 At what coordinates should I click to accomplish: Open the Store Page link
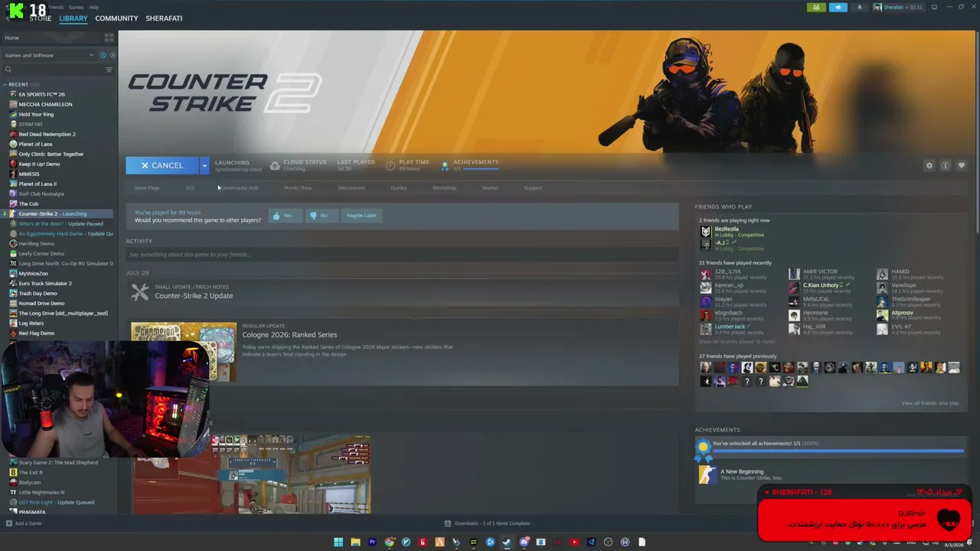coord(147,187)
